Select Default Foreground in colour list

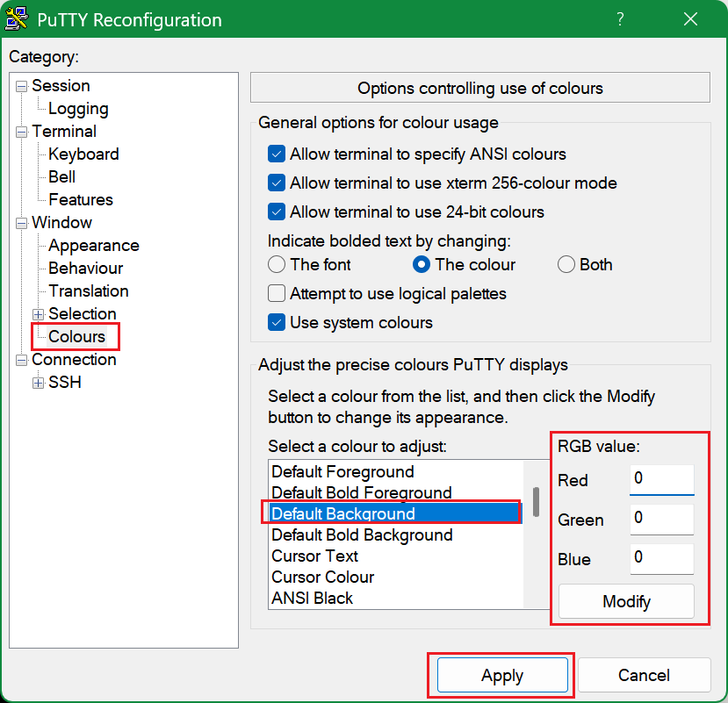coord(396,471)
